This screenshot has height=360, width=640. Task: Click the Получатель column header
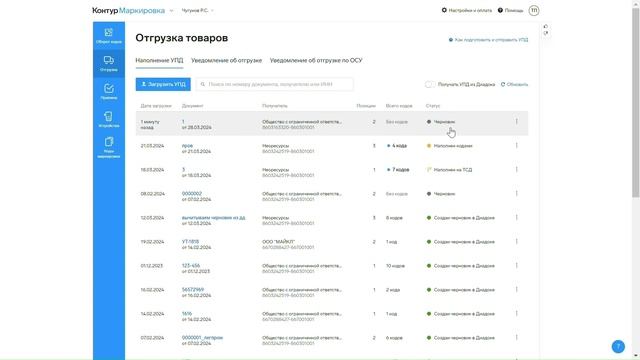pyautogui.click(x=275, y=106)
